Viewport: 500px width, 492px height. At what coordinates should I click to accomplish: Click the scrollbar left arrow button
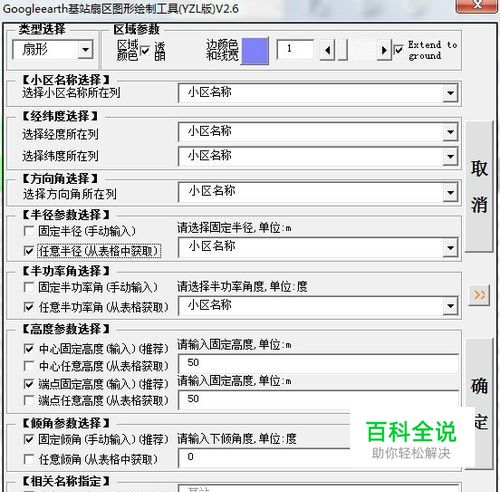click(x=327, y=50)
